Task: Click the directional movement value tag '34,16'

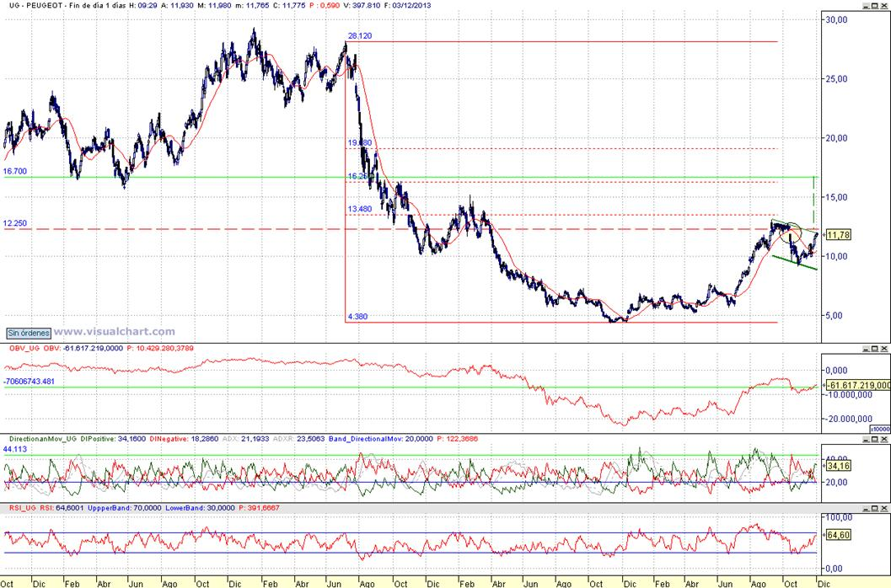Action: tap(839, 466)
